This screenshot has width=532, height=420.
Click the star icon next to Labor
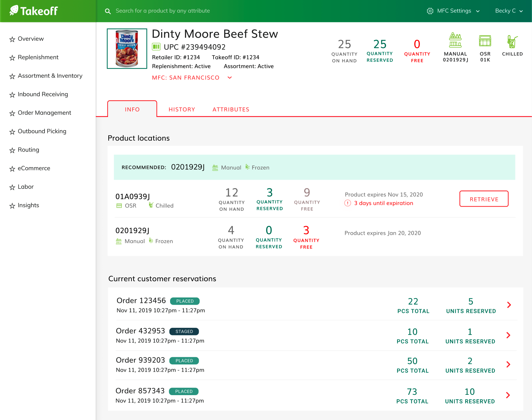pyautogui.click(x=12, y=187)
